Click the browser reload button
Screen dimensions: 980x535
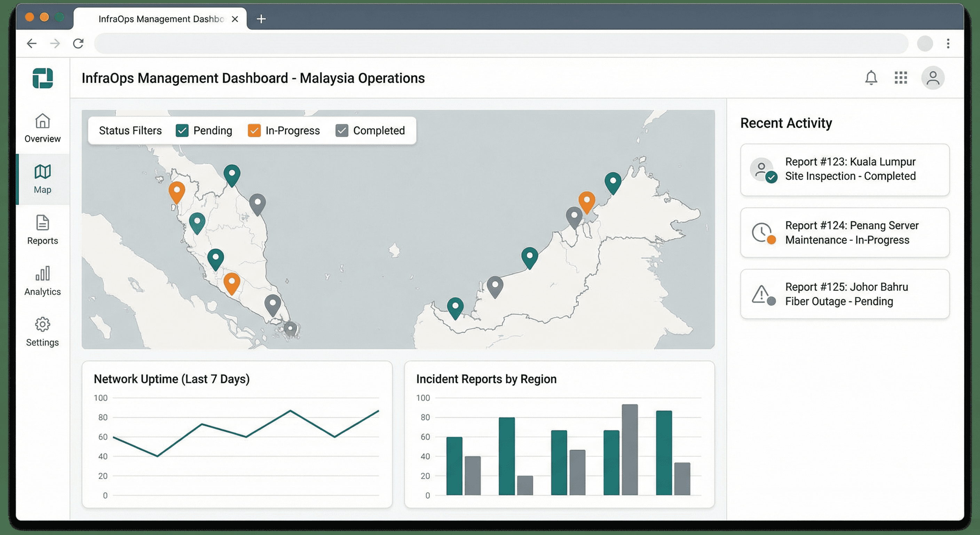[x=78, y=44]
